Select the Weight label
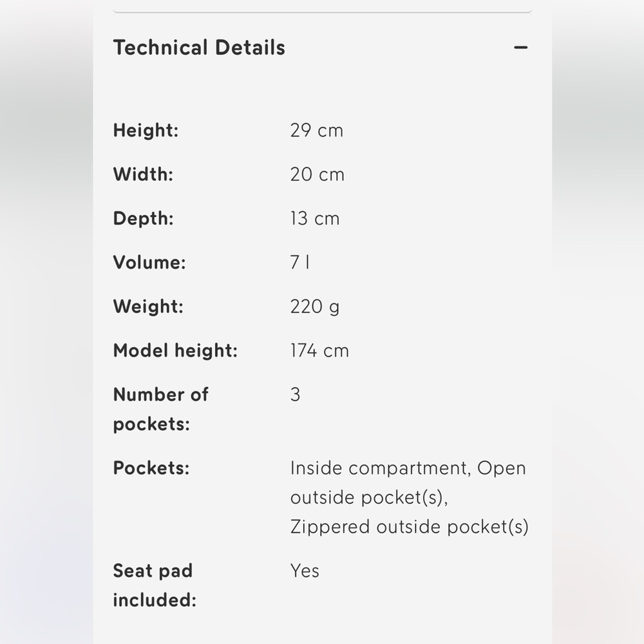Screen dimensions: 644x644 tap(148, 307)
